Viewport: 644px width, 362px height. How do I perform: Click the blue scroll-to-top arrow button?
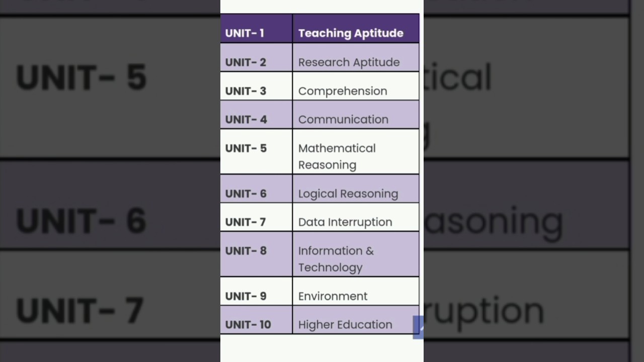point(418,327)
